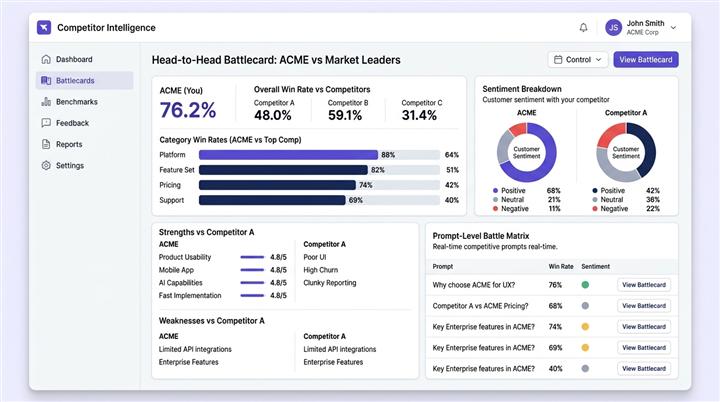Image resolution: width=720 pixels, height=402 pixels.
Task: View Battlecard for 'Why choose ACME for UX?'
Action: [644, 285]
